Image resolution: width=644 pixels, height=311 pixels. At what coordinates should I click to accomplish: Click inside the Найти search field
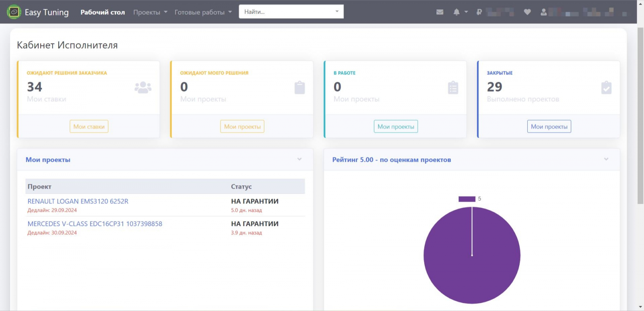click(286, 12)
